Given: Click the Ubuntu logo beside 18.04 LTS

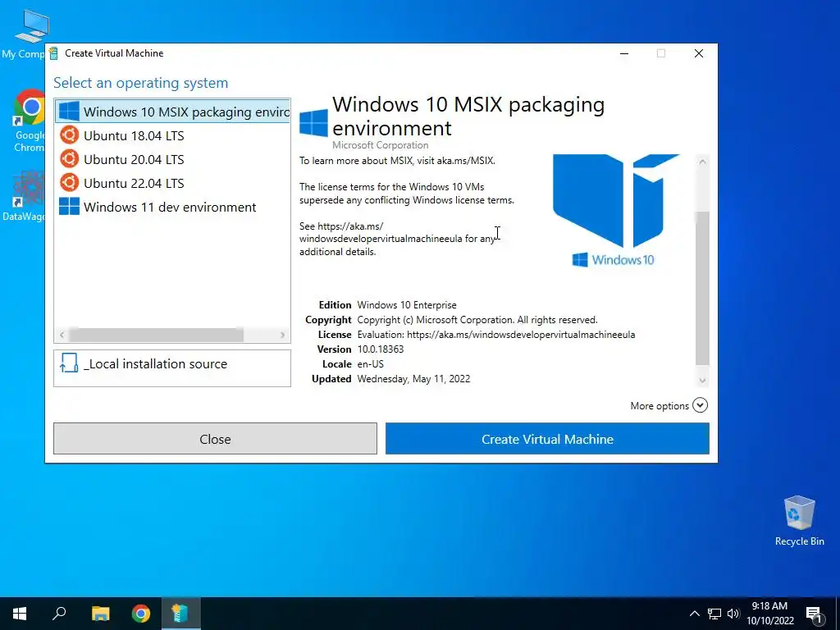Looking at the screenshot, I should (x=69, y=135).
